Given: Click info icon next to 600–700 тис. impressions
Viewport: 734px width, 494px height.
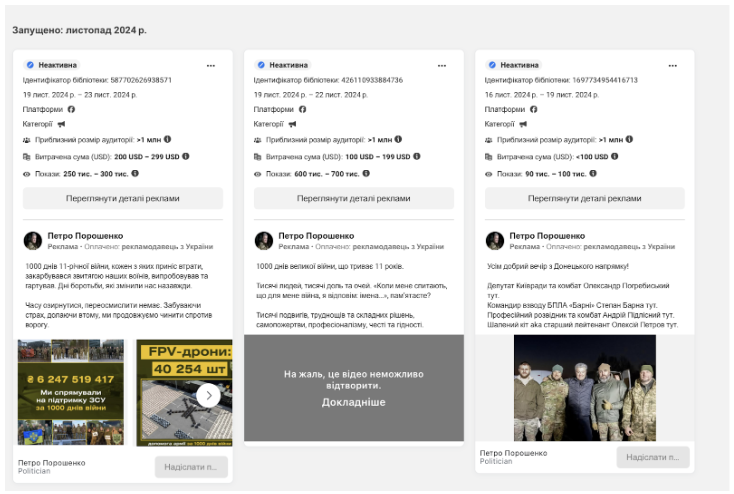Looking at the screenshot, I should (x=366, y=173).
